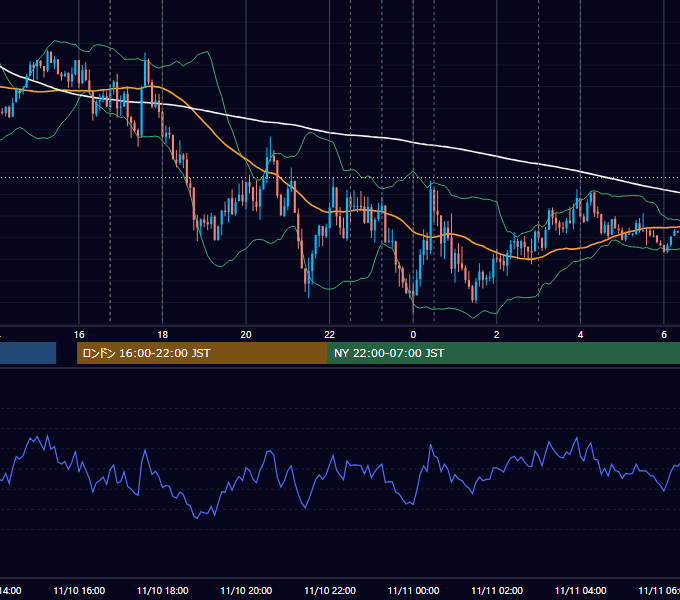Click the 20 hour label on upper axis
The height and width of the screenshot is (600, 680).
(x=246, y=334)
